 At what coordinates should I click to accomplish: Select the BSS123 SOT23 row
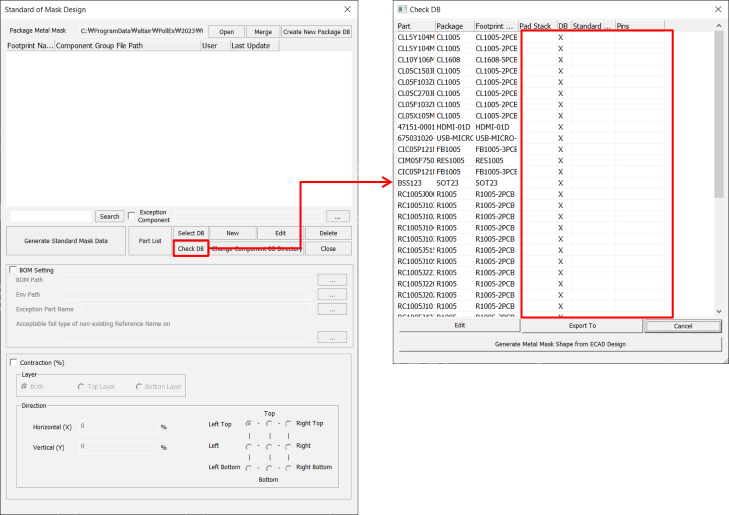456,183
